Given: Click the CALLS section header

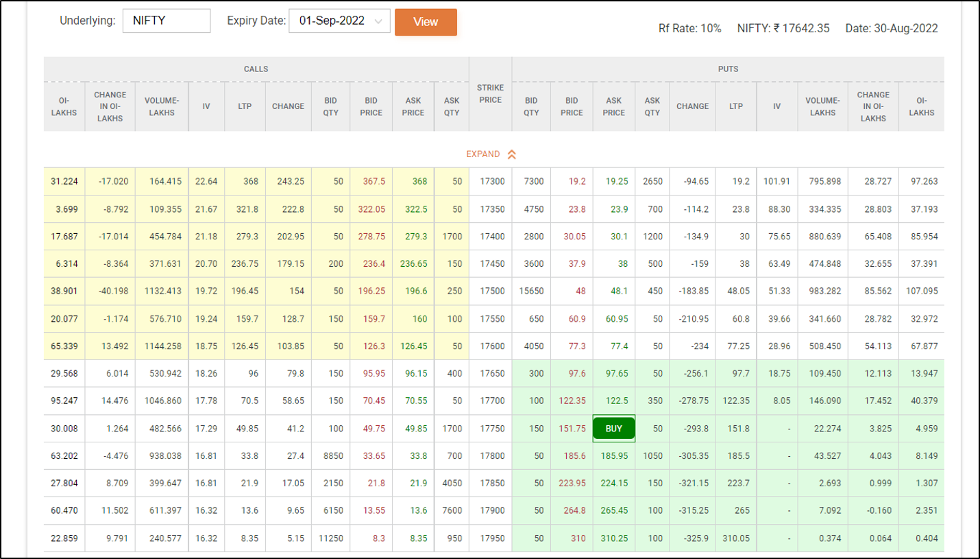Looking at the screenshot, I should pyautogui.click(x=256, y=69).
